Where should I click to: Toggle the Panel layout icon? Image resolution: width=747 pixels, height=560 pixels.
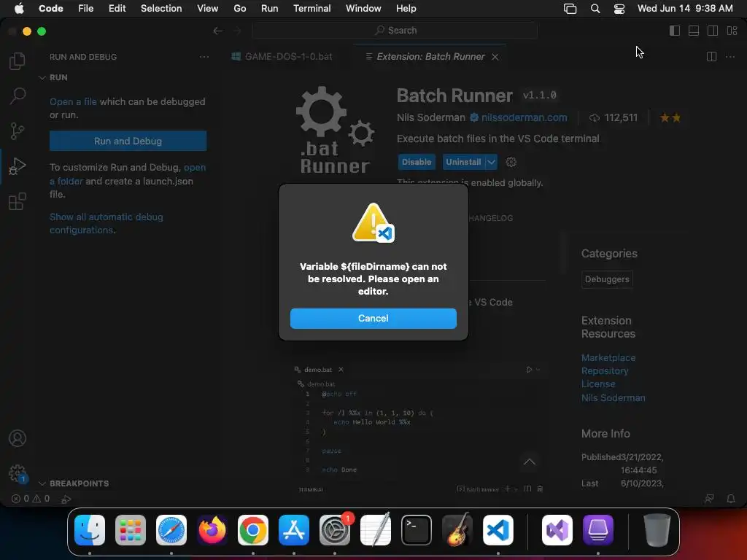pos(694,31)
